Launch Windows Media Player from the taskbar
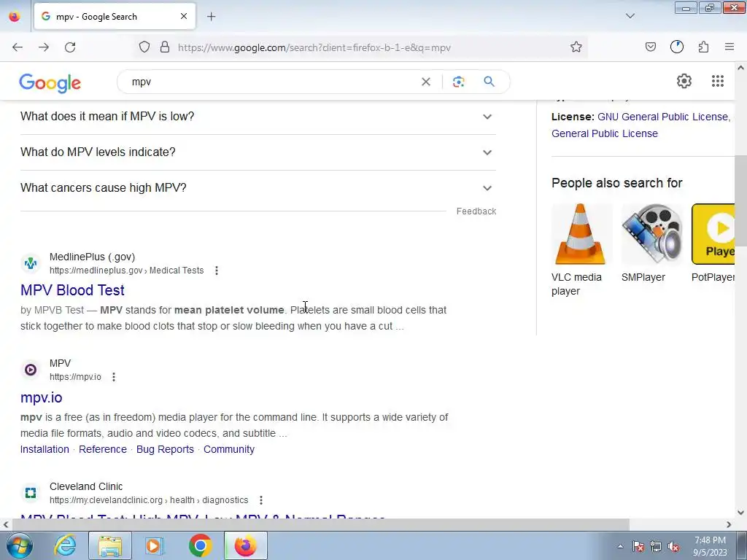 pos(153,545)
